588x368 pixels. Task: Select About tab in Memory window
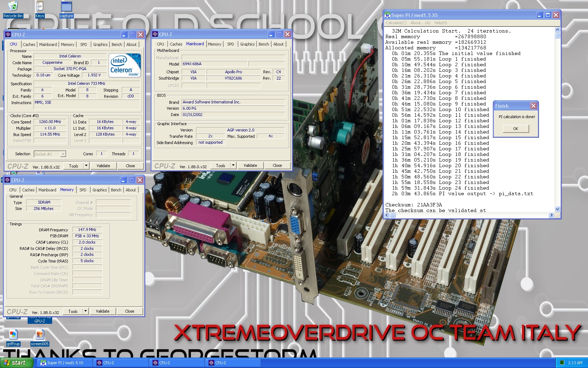point(131,190)
